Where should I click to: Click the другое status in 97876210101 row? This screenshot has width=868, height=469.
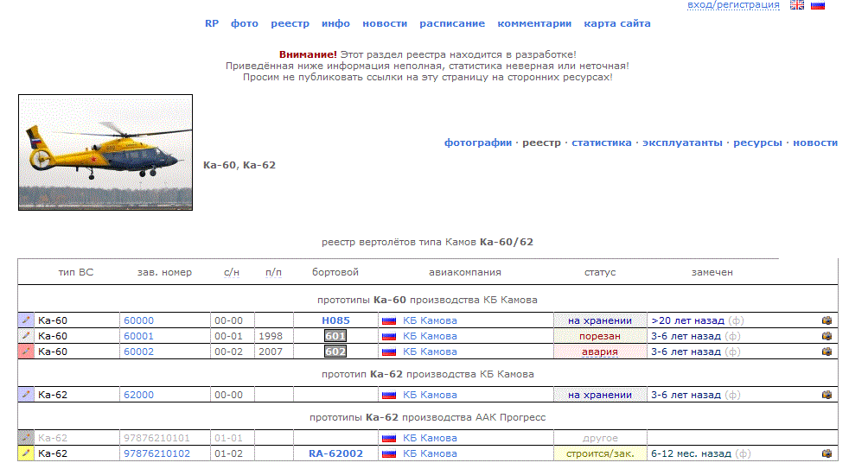600,438
